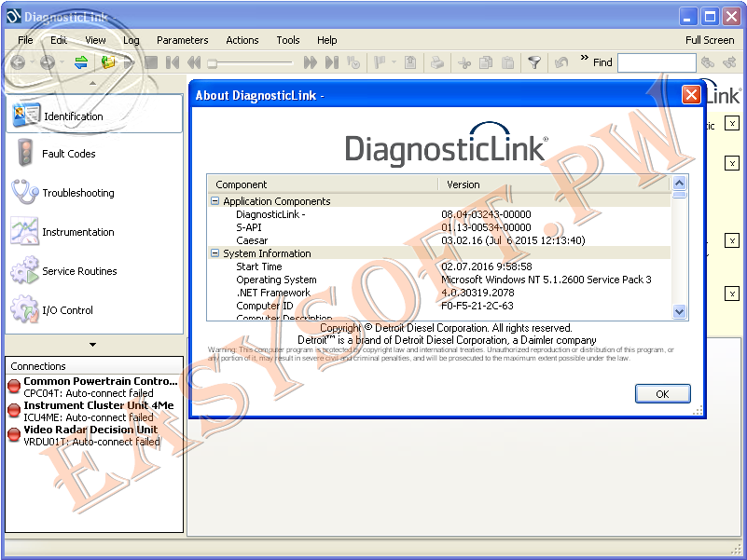Click the green and blue Connect arrows icon
This screenshot has width=747, height=560.
pos(81,62)
